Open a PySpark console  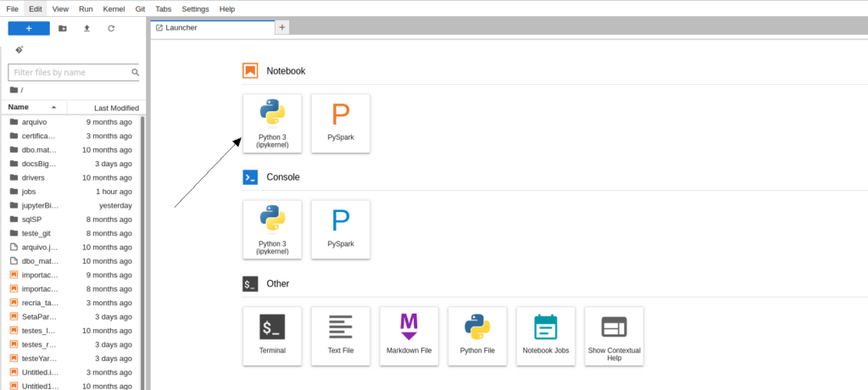tap(341, 229)
